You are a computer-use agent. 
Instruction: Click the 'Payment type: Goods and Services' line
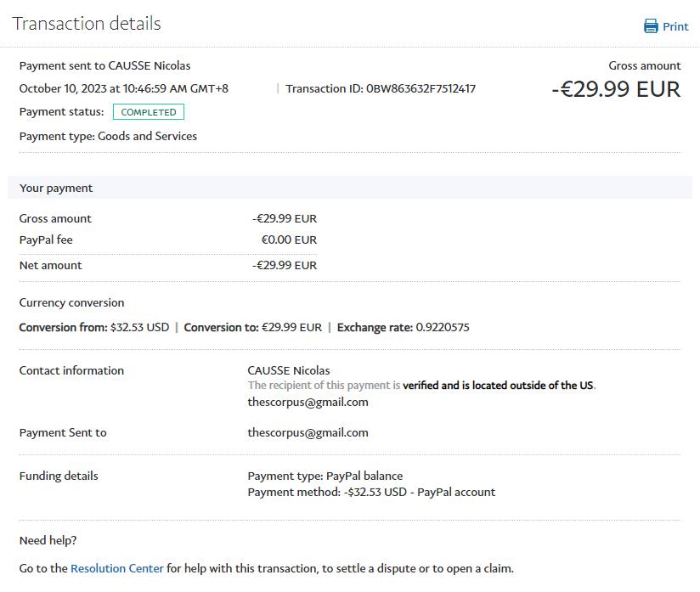click(x=108, y=136)
